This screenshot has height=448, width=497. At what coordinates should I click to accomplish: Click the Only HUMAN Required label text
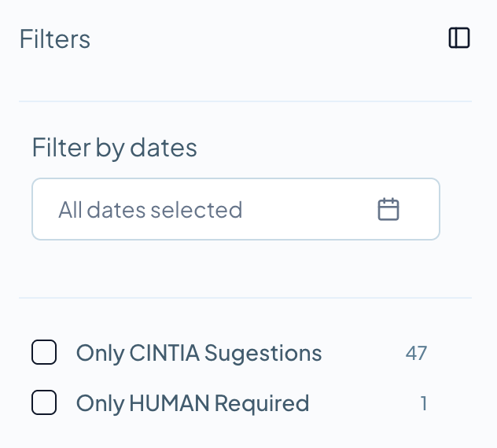192,403
